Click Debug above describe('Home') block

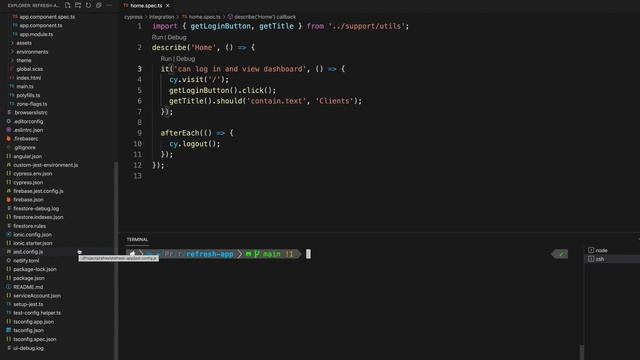tap(177, 37)
